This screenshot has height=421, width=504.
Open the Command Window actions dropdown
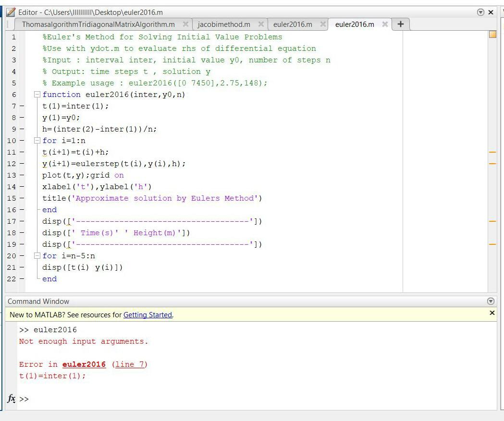coord(491,301)
